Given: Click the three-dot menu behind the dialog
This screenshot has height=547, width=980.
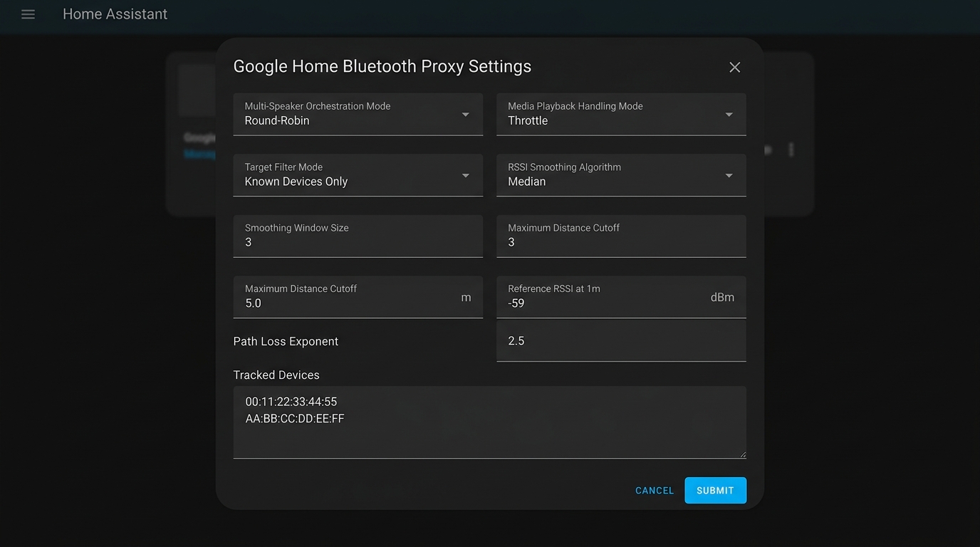Looking at the screenshot, I should pyautogui.click(x=791, y=150).
